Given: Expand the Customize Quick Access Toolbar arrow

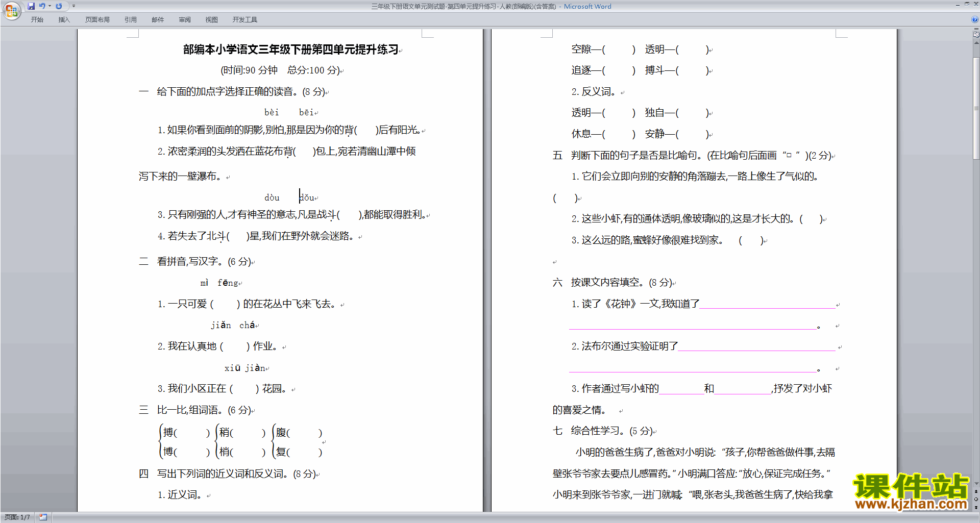Looking at the screenshot, I should 73,6.
